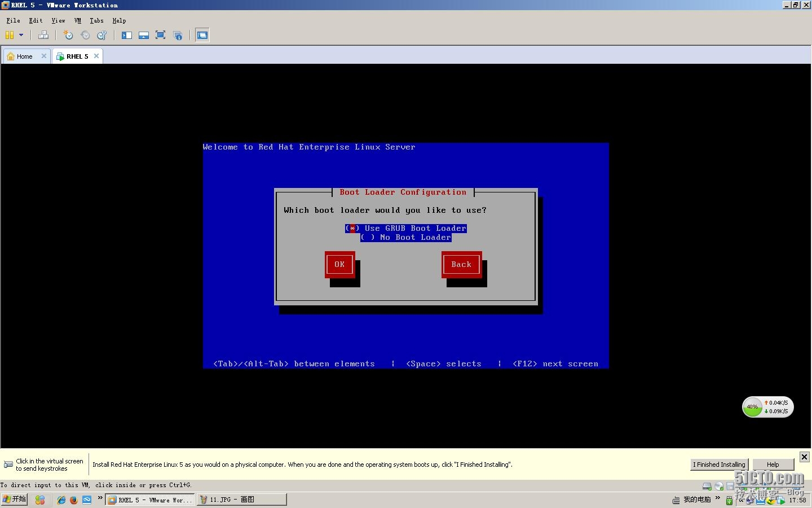Image resolution: width=812 pixels, height=508 pixels.
Task: Open the Tabs menu
Action: 96,20
